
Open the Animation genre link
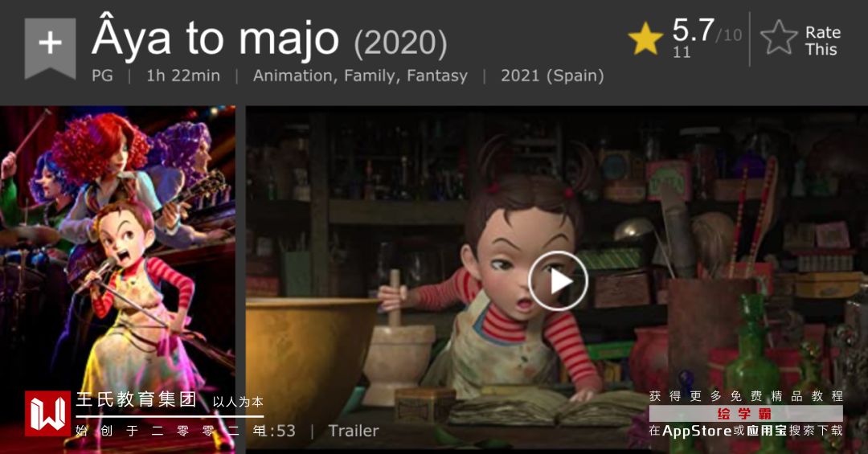(x=294, y=76)
